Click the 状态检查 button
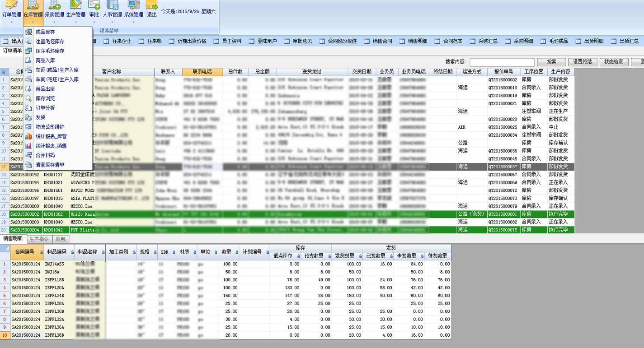The height and width of the screenshot is (348, 644). [614, 62]
